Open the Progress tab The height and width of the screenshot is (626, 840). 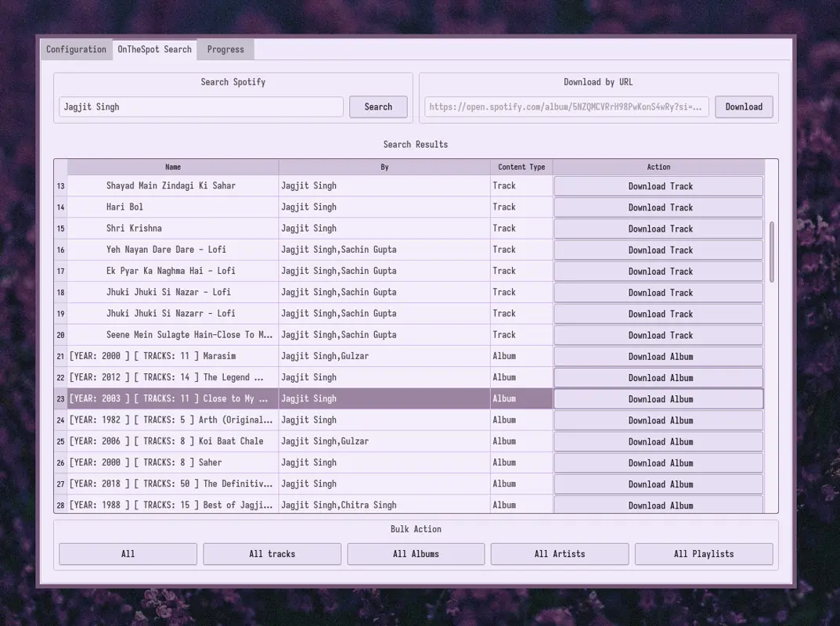coord(225,49)
